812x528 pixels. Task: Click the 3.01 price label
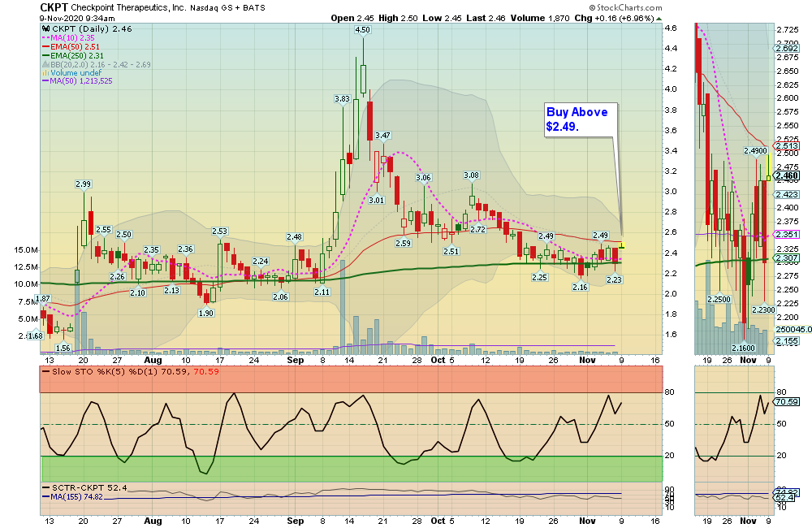click(x=377, y=200)
